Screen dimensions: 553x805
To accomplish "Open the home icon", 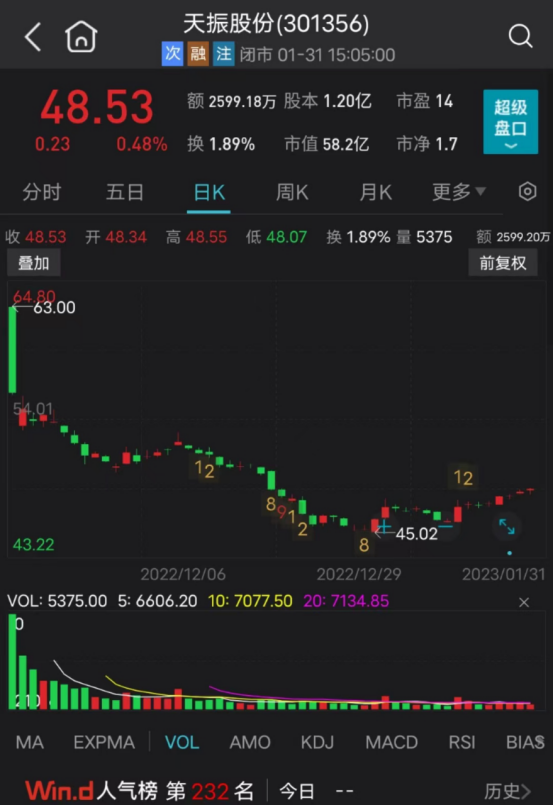I will tap(81, 36).
